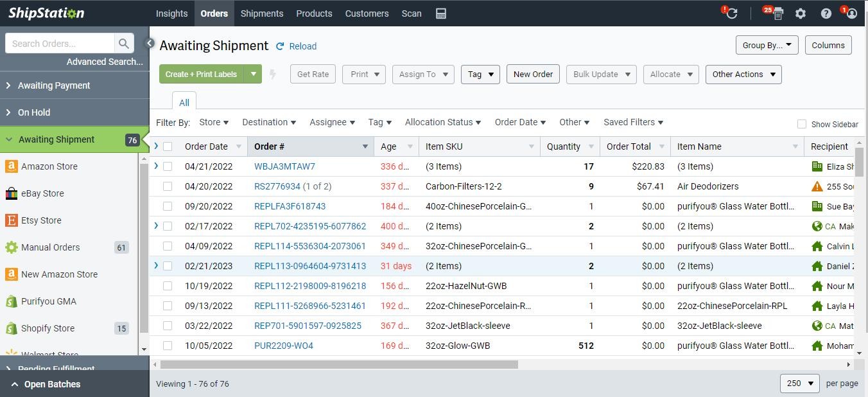Open the help question mark icon

(x=826, y=13)
